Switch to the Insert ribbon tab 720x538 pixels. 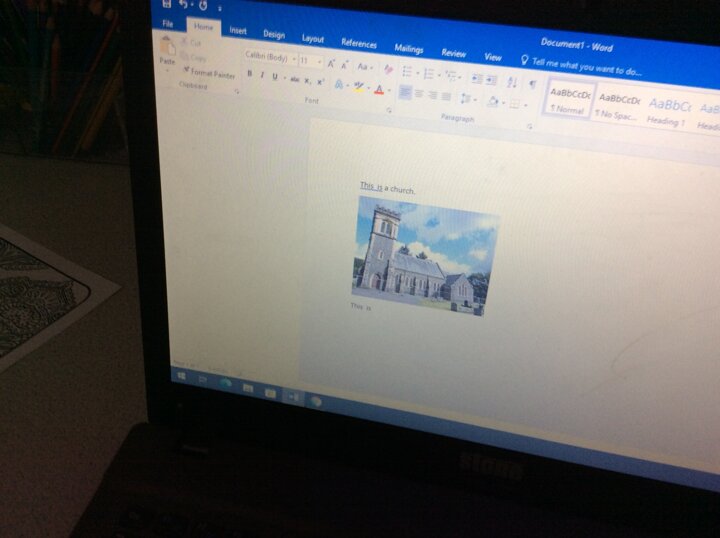coord(238,30)
